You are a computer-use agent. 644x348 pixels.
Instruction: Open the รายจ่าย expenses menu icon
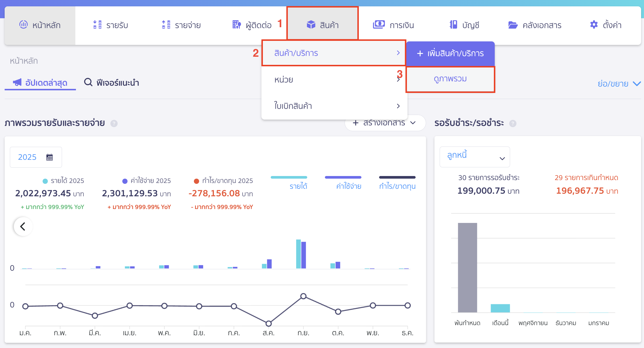[x=166, y=25]
